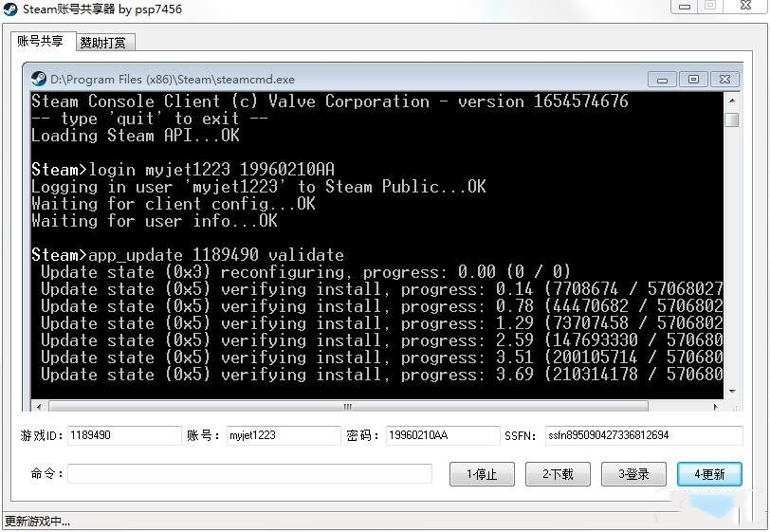Click the console vertical scrollbar up arrow
Viewport: 770px width, 532px height.
click(x=732, y=101)
